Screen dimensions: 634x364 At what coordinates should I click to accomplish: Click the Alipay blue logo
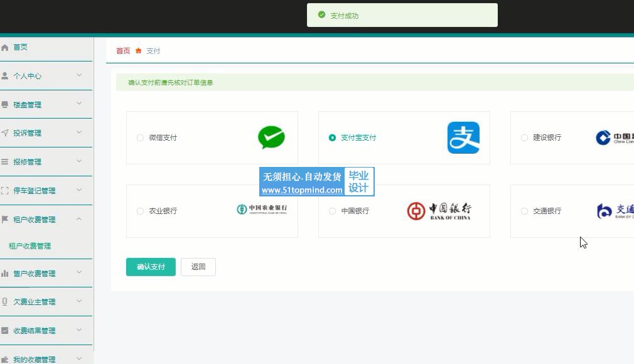[x=463, y=137]
